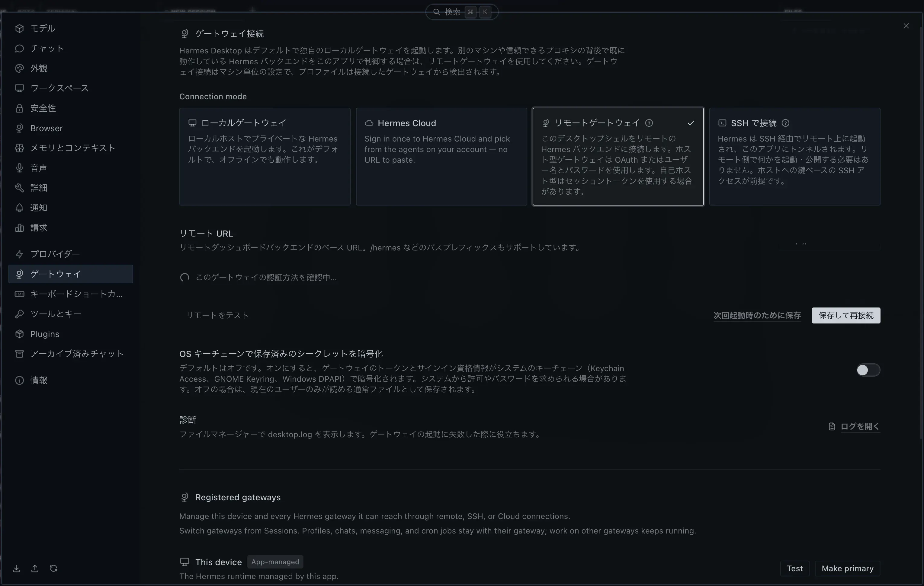Click the 情報 info icon
This screenshot has width=924, height=586.
(19, 380)
